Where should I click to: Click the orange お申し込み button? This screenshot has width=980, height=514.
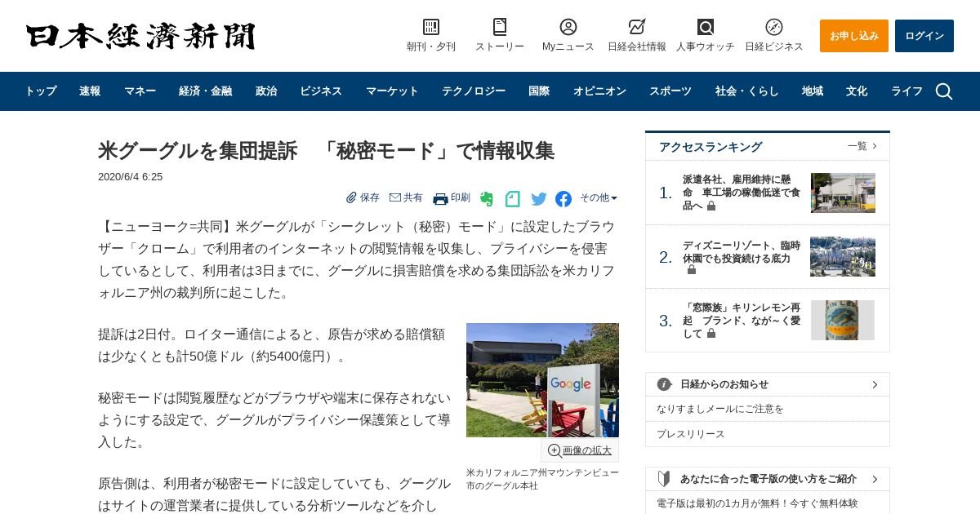pos(854,36)
